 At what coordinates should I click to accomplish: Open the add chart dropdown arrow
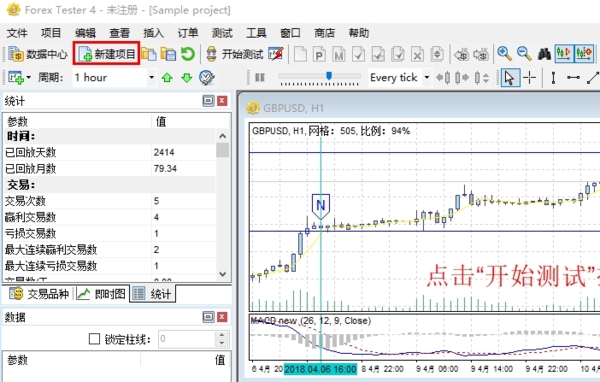pos(29,78)
